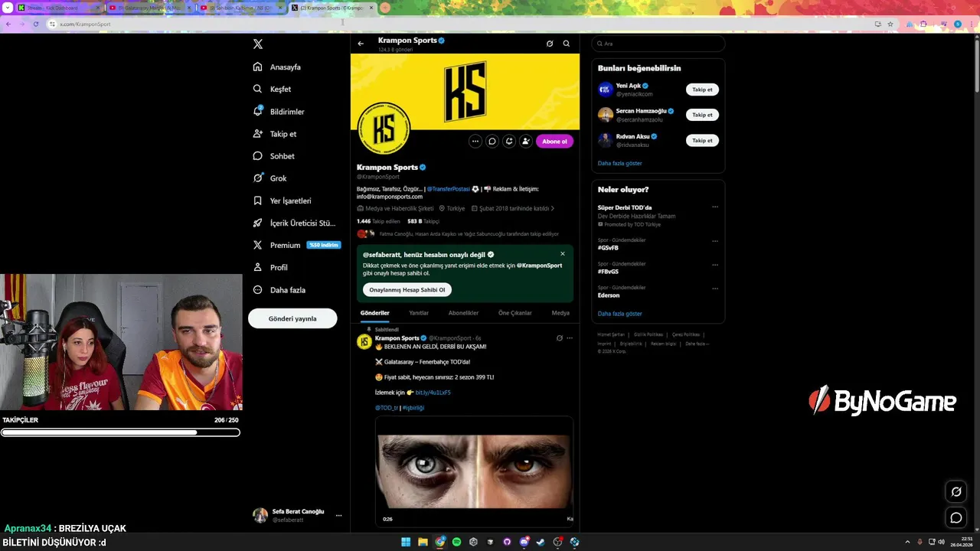Open Bildirimler notifications
This screenshot has height=551, width=980.
[279, 112]
